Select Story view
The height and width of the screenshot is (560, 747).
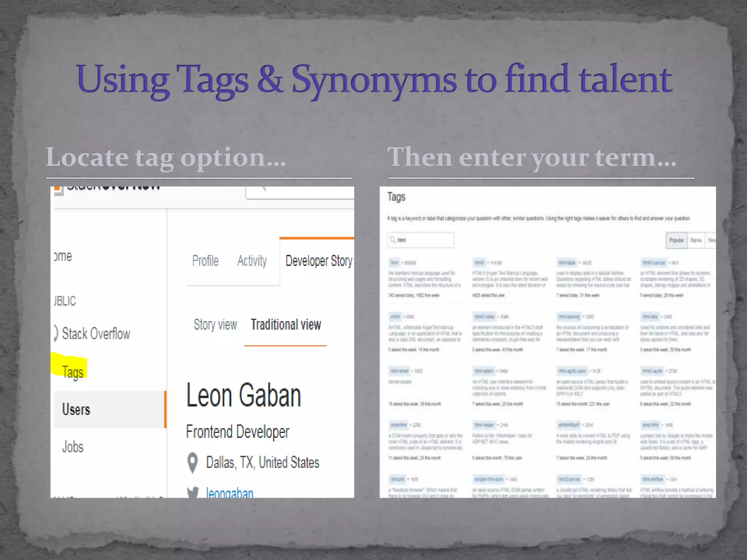(215, 324)
